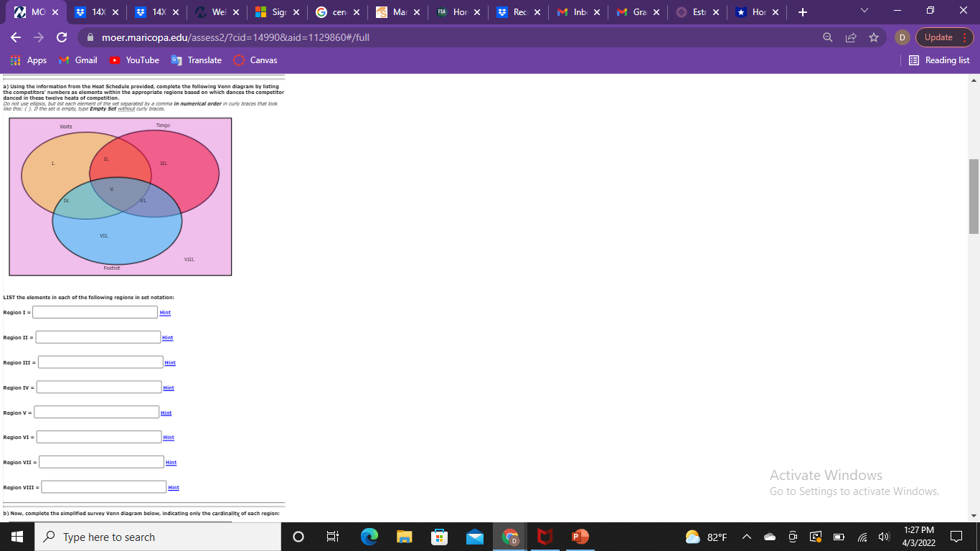The image size is (980, 551).
Task: Go back to the previous page
Action: point(16,37)
